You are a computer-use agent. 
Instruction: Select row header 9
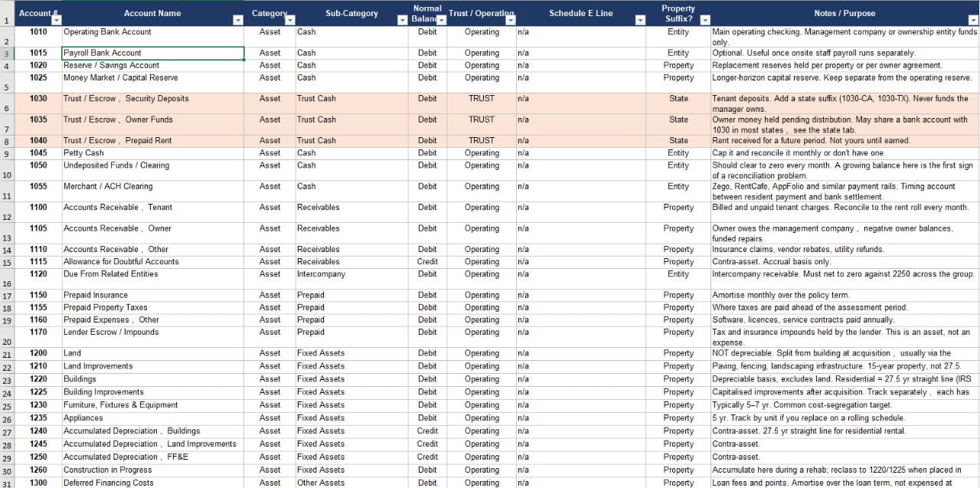(x=7, y=153)
